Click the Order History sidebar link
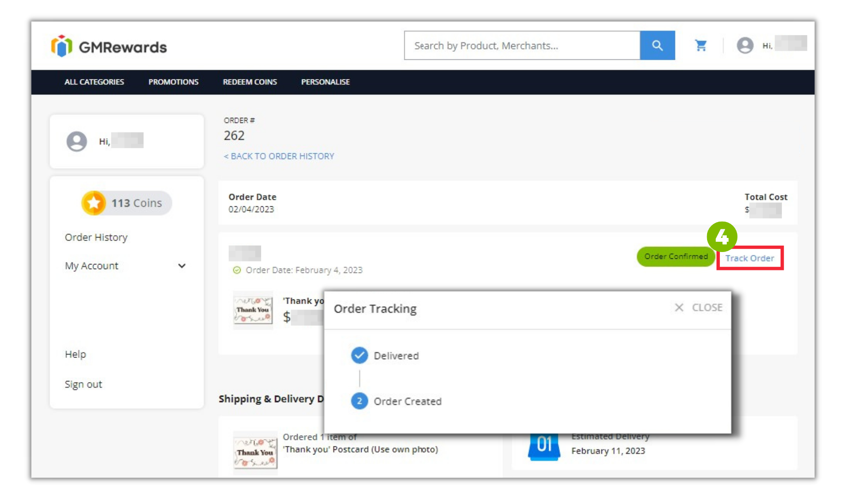 tap(96, 237)
